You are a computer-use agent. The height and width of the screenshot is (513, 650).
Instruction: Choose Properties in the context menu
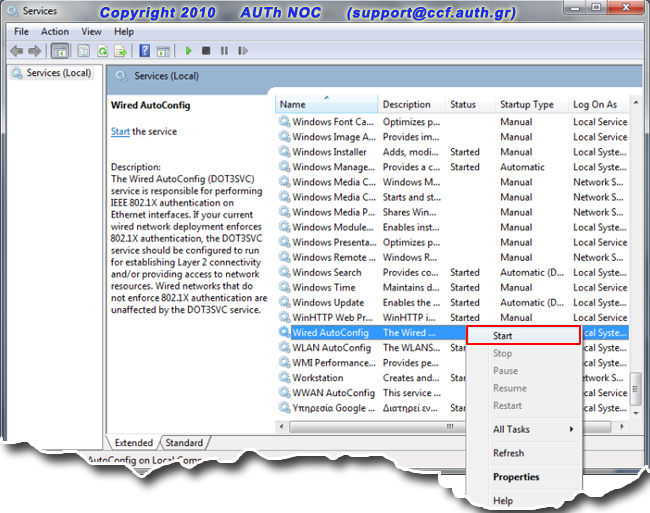(x=524, y=477)
